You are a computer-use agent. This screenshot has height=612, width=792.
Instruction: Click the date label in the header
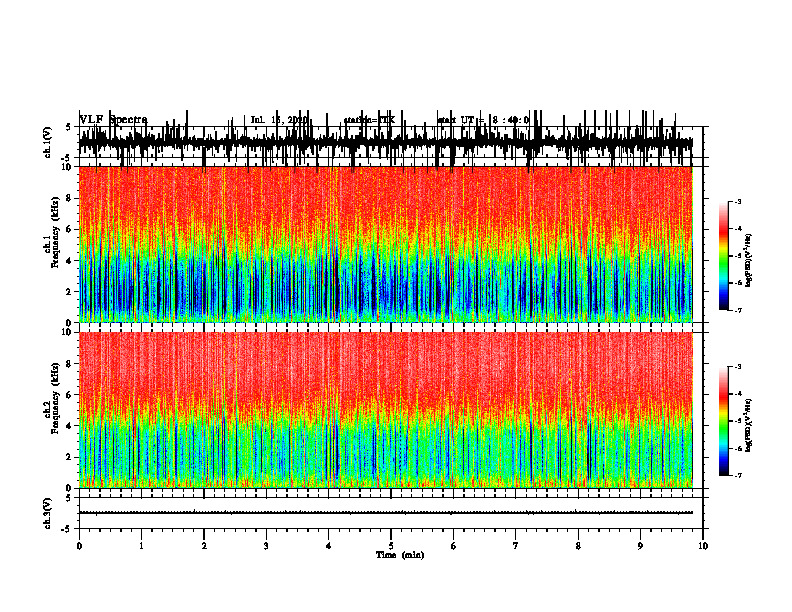[x=279, y=120]
